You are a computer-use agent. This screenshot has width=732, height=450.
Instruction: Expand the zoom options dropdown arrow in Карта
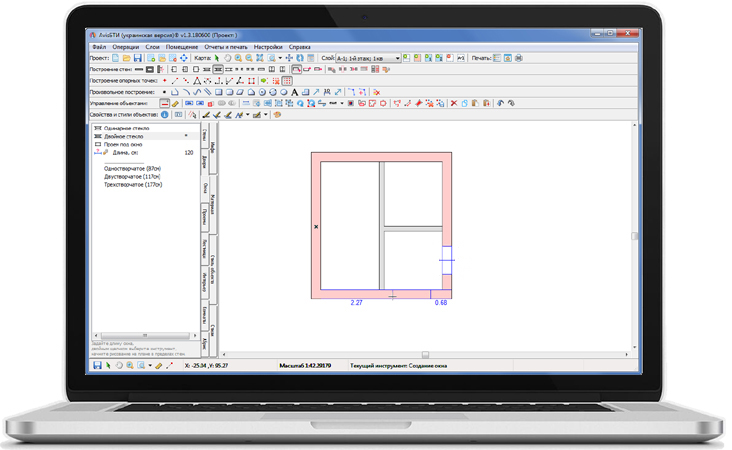click(279, 58)
